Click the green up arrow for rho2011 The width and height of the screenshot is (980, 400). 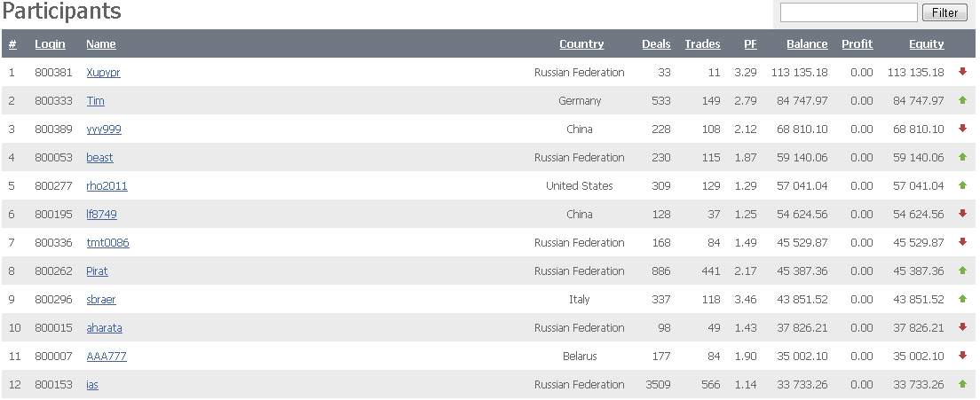pos(962,185)
